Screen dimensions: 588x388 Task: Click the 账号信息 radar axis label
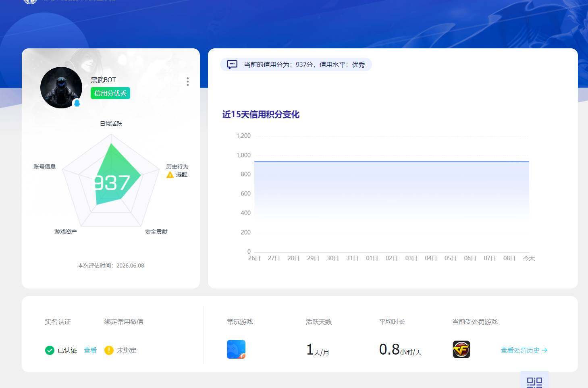click(45, 166)
